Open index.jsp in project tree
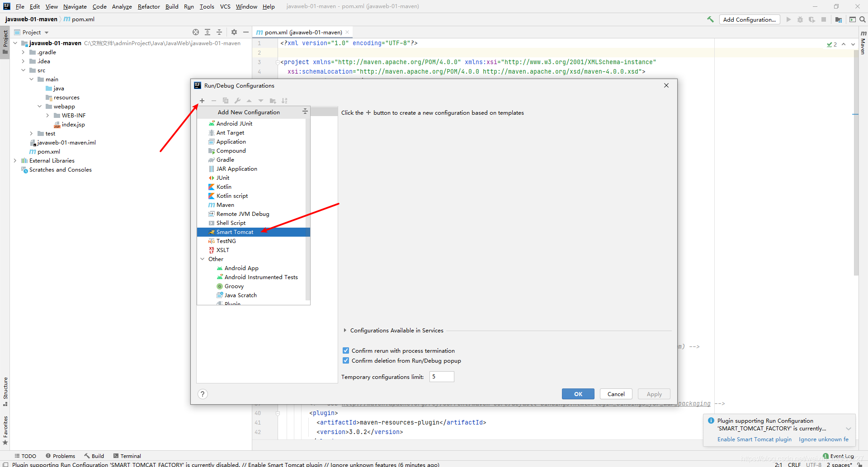The image size is (868, 467). 73,124
